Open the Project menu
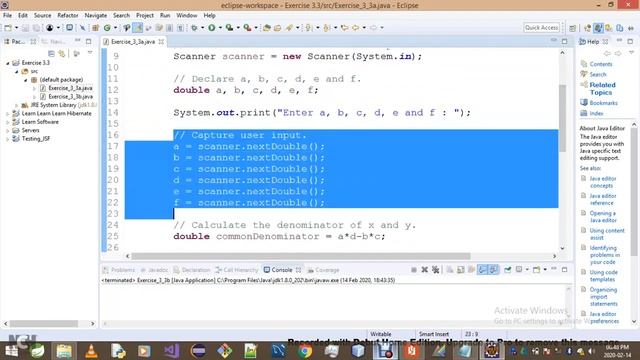Screen dimensions: 640x360 (145, 16)
